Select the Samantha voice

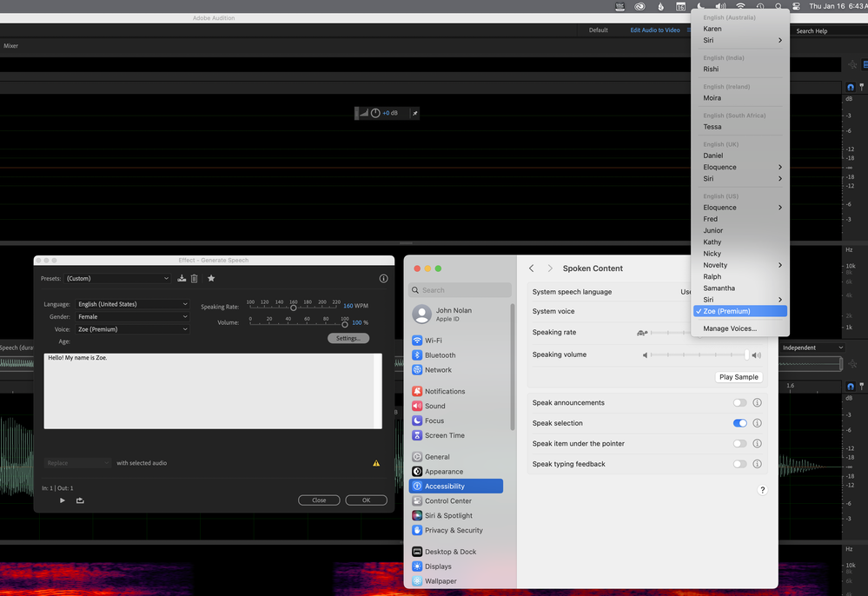740,288
